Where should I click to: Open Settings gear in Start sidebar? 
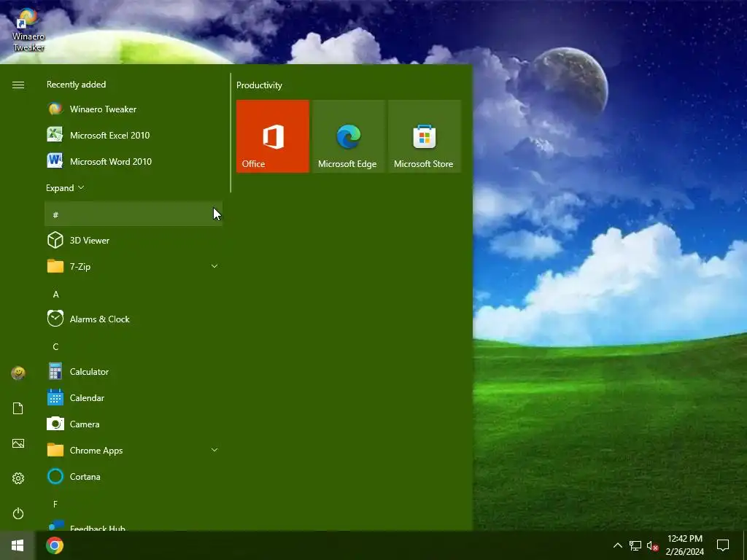click(18, 478)
